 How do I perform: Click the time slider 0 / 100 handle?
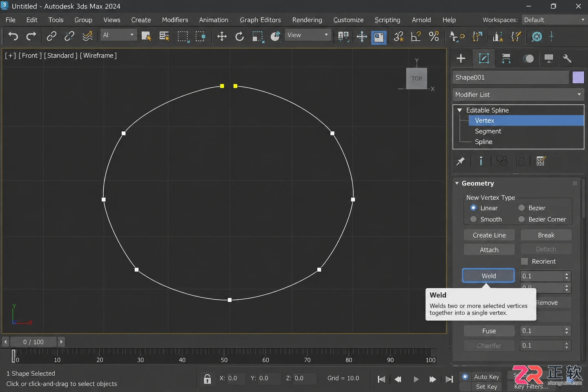pyautogui.click(x=33, y=342)
